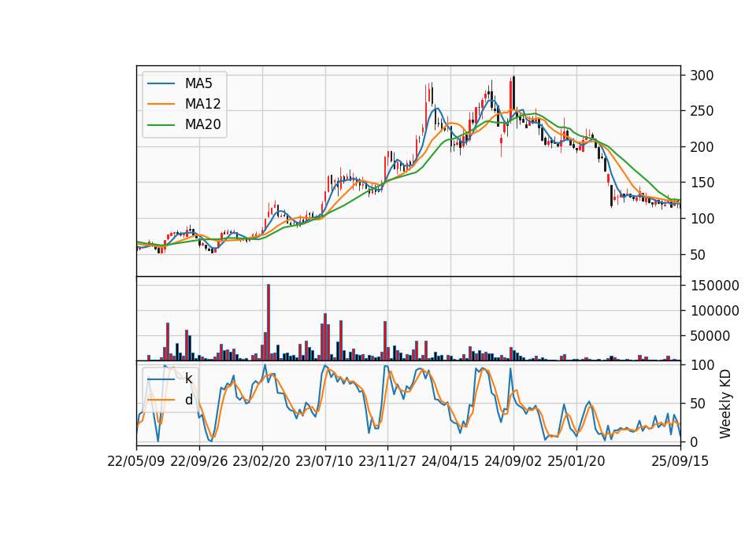Click the 150 price axis label

pyautogui.click(x=702, y=183)
